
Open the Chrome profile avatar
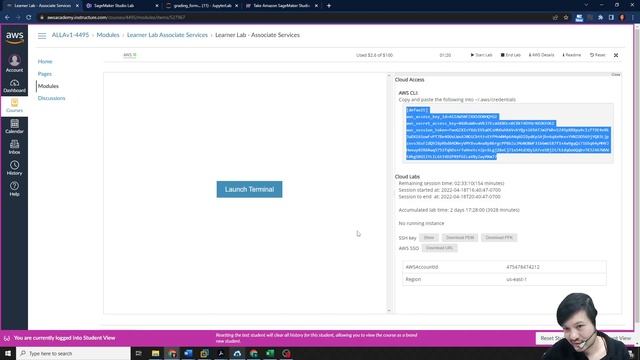[x=622, y=18]
